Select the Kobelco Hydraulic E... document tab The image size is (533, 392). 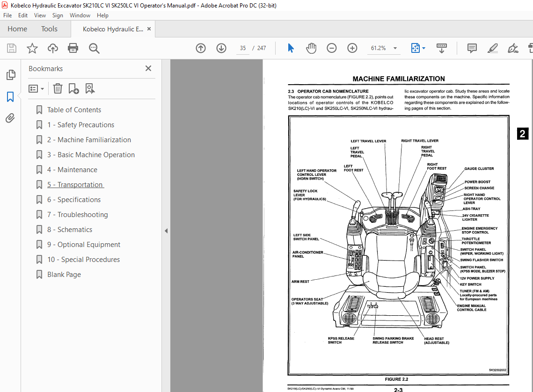(x=113, y=29)
